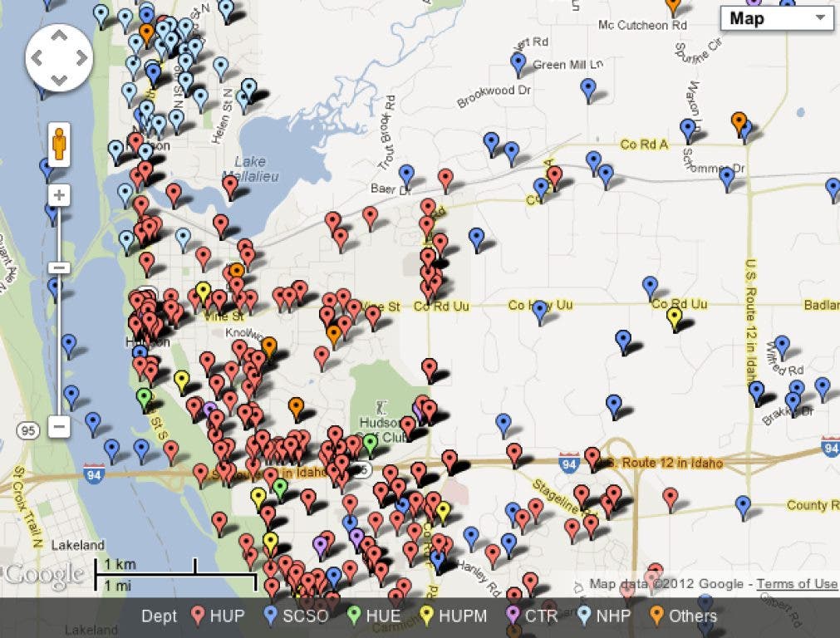Screen dimensions: 840x638
Task: Pan the map down with the arrow control
Action: pyautogui.click(x=59, y=81)
